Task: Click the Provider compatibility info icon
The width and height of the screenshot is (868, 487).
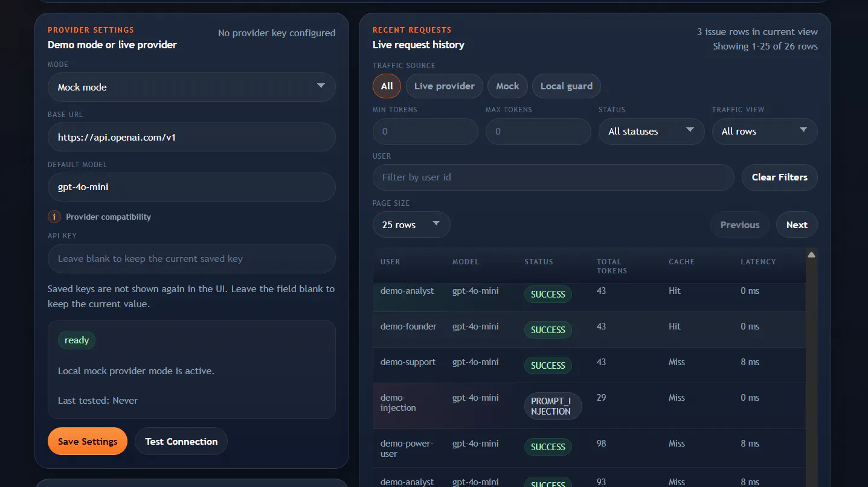Action: pos(54,217)
